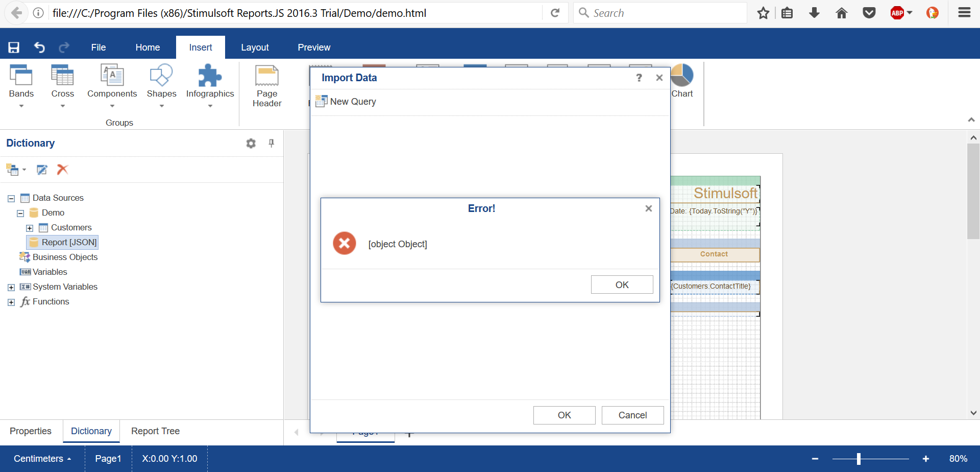
Task: Open the Bands group icon
Action: pos(21,75)
